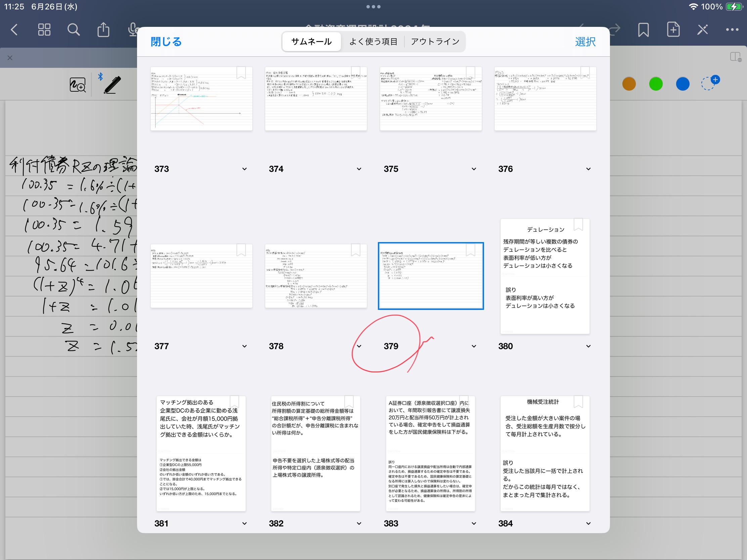Expand options chevron for page 377
This screenshot has height=560, width=747.
tap(245, 346)
